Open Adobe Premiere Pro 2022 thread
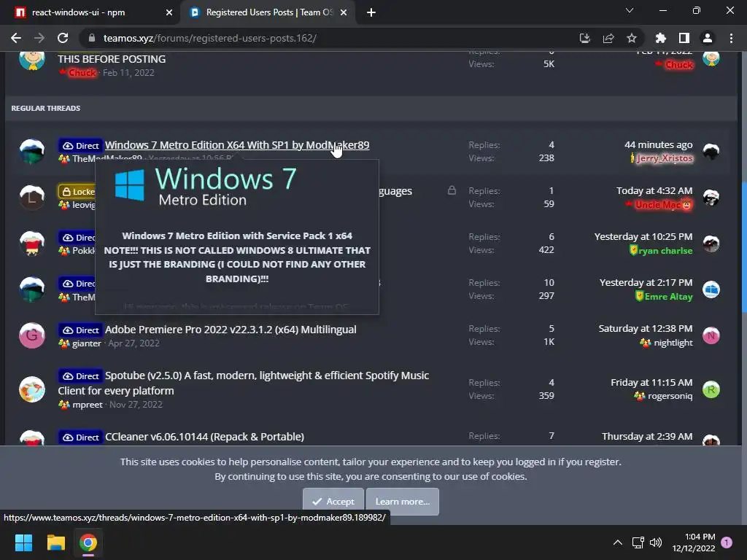Image resolution: width=747 pixels, height=560 pixels. pyautogui.click(x=231, y=330)
